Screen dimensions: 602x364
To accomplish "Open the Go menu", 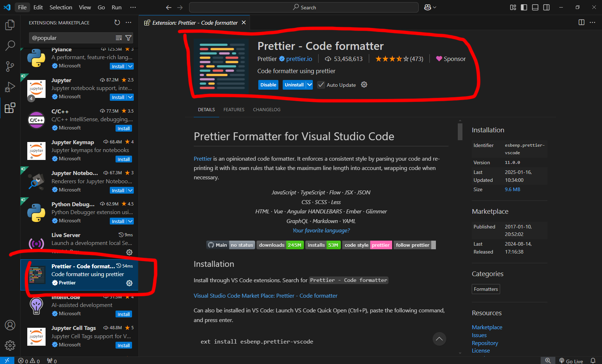I will click(102, 7).
